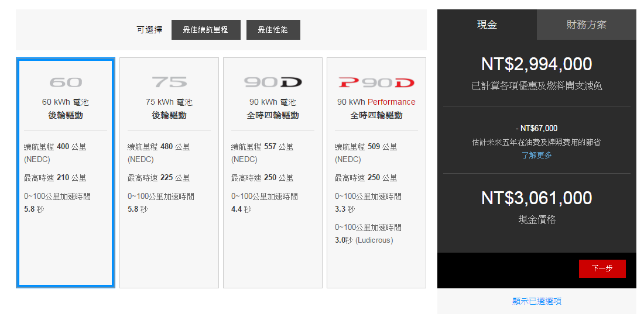Click the 75 kWh 電池 label

click(169, 102)
